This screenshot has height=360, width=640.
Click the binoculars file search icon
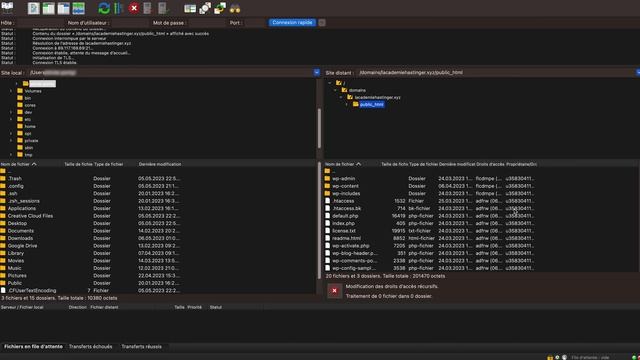coord(235,8)
